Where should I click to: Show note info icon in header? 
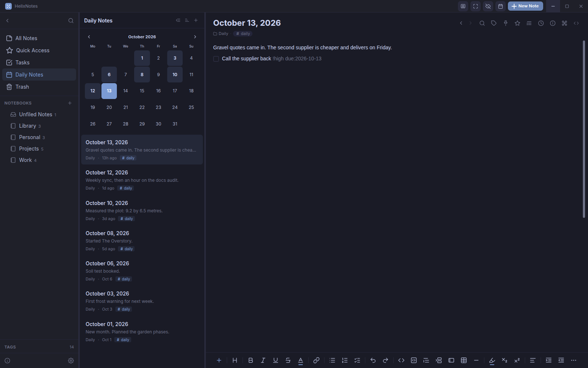click(x=553, y=23)
